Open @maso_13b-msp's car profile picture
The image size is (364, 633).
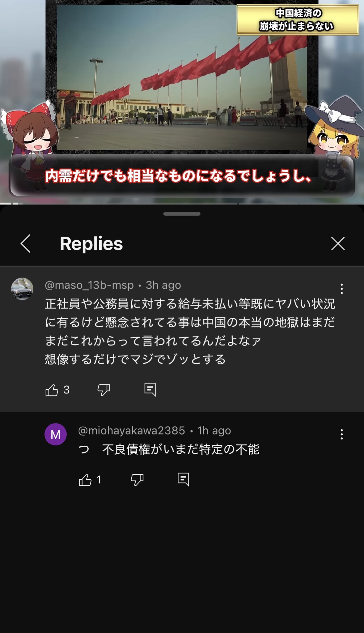coord(22,289)
